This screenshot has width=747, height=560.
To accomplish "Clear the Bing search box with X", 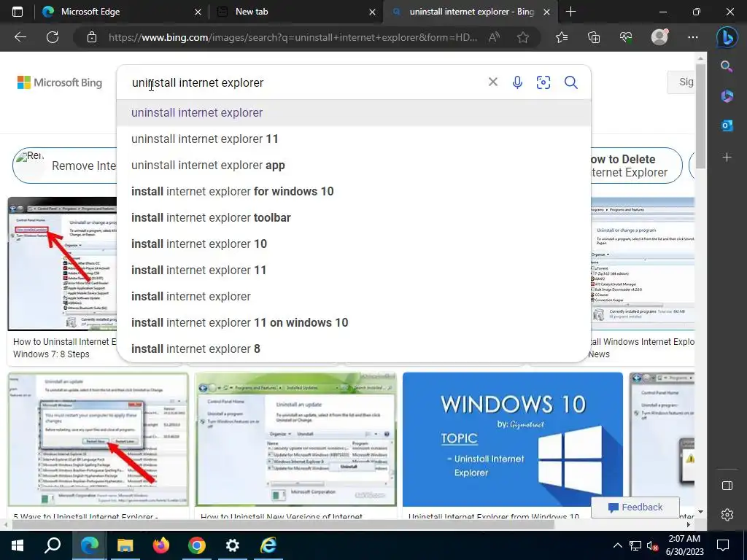I will (x=493, y=82).
